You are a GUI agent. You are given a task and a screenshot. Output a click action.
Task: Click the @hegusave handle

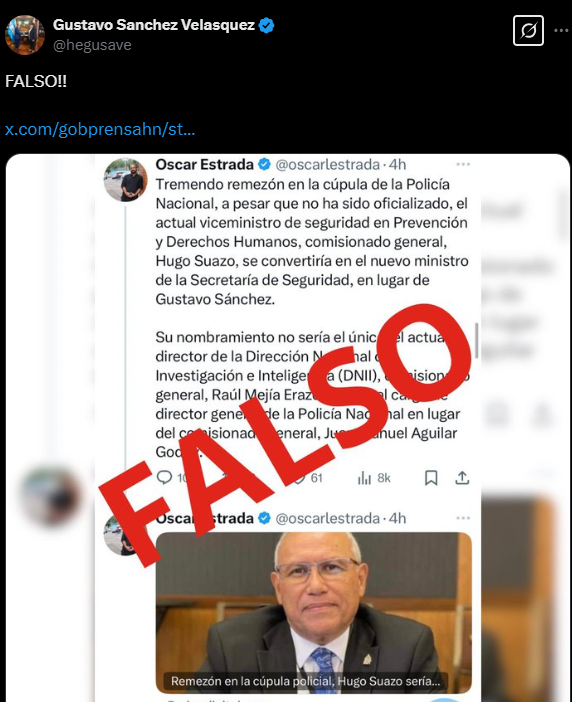point(92,45)
